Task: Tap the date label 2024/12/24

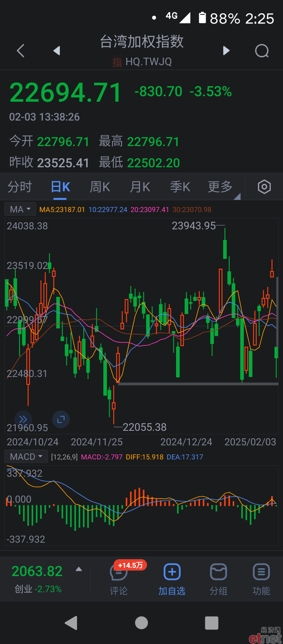Action: (x=186, y=442)
